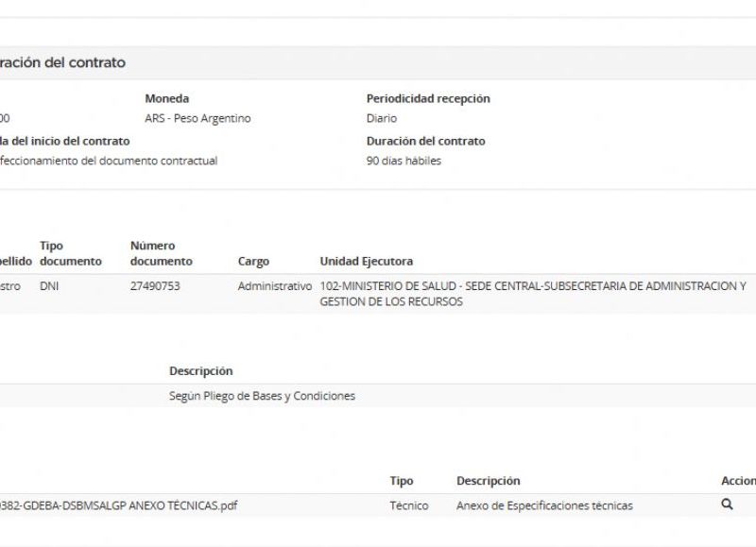Click the Acciones column header
This screenshot has width=756, height=547.
click(x=738, y=481)
